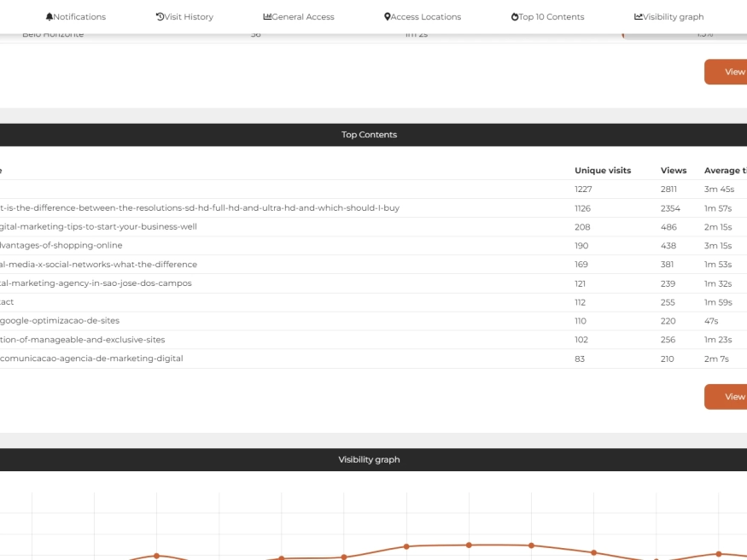Sort the table by Unique visits
The height and width of the screenshot is (560, 747).
[x=603, y=170]
